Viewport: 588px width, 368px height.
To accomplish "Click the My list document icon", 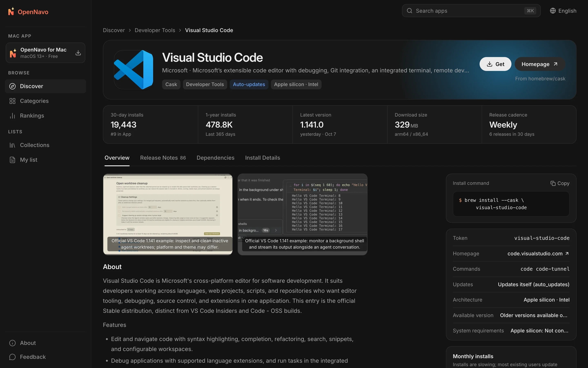I will [12, 160].
